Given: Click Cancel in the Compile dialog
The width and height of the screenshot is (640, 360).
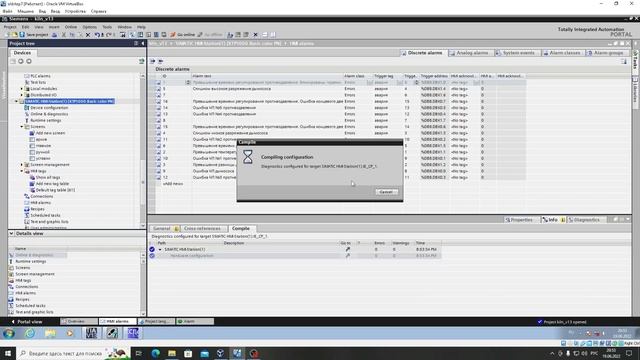Looking at the screenshot, I should 386,192.
